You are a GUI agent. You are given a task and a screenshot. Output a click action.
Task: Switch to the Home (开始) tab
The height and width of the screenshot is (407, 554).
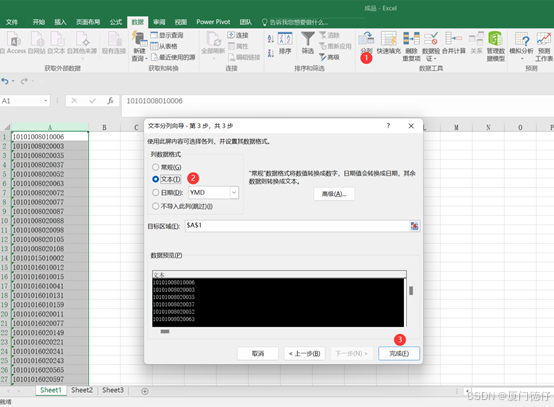tap(39, 22)
